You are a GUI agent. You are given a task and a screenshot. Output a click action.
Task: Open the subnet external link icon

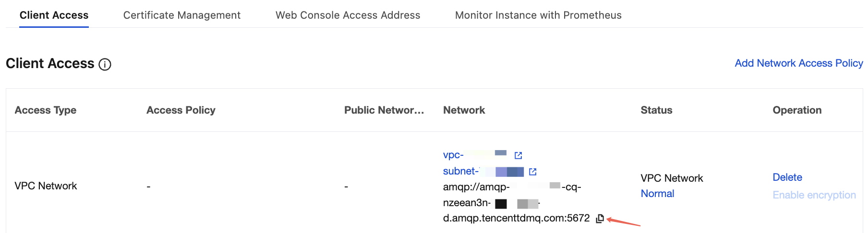[532, 172]
